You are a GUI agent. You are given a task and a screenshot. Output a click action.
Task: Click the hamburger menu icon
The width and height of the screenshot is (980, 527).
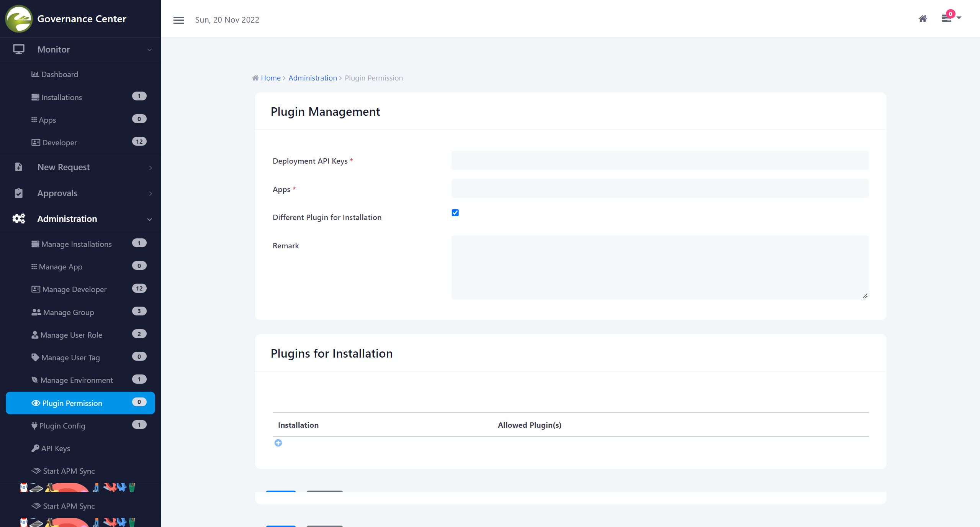tap(178, 20)
